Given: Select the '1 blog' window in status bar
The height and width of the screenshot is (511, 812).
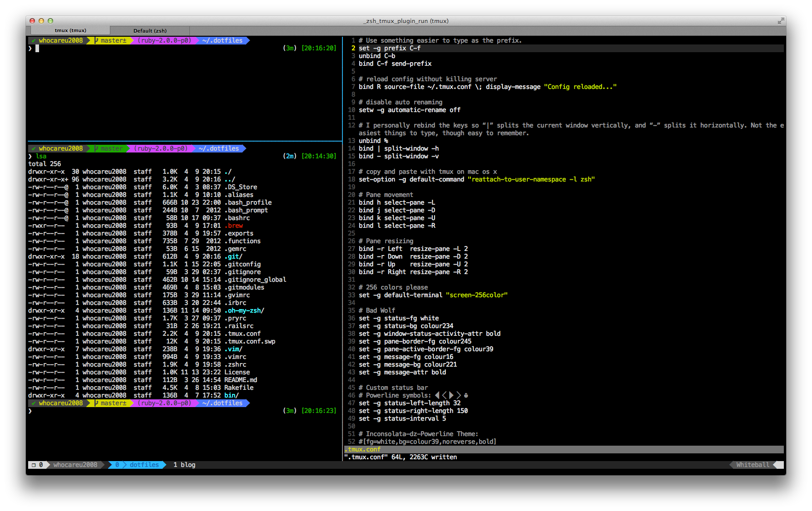Looking at the screenshot, I should [x=184, y=465].
